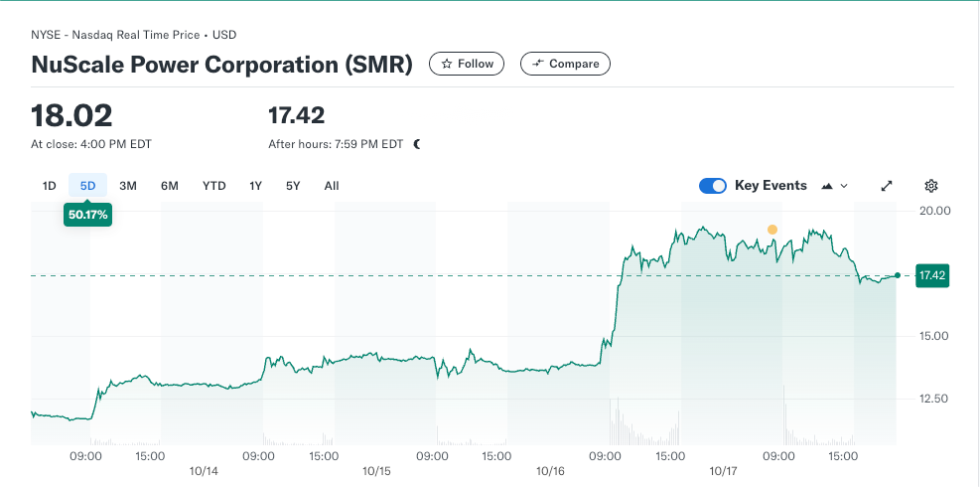This screenshot has height=487, width=980.
Task: Switch chart to 3M range
Action: (128, 186)
